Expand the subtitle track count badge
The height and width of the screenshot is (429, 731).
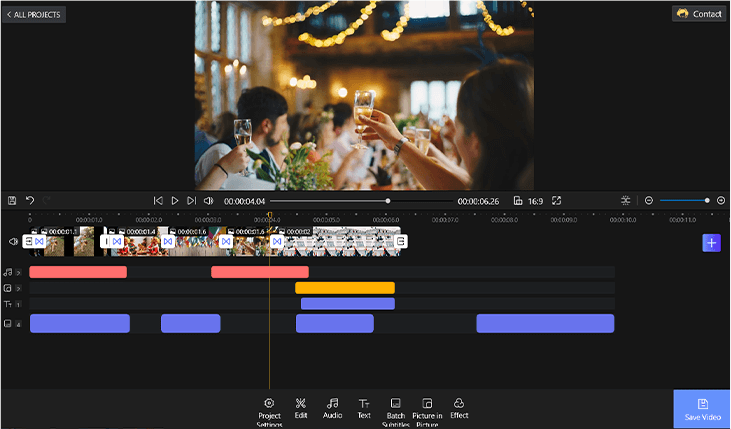pos(19,324)
